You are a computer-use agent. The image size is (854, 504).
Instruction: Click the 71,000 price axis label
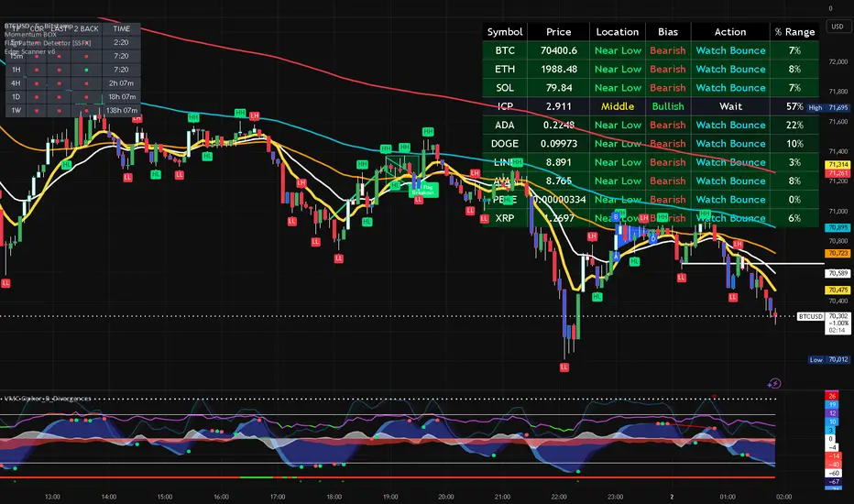pyautogui.click(x=838, y=212)
